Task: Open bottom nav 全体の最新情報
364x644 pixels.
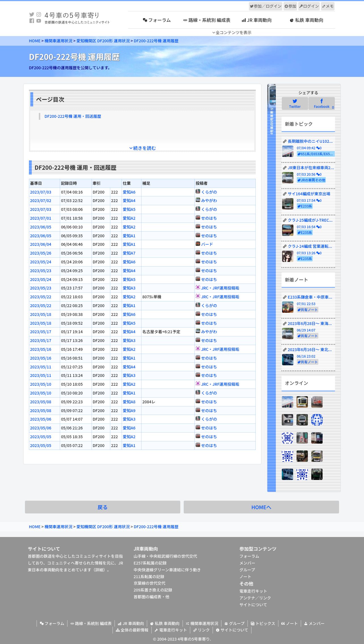Action: (132, 630)
